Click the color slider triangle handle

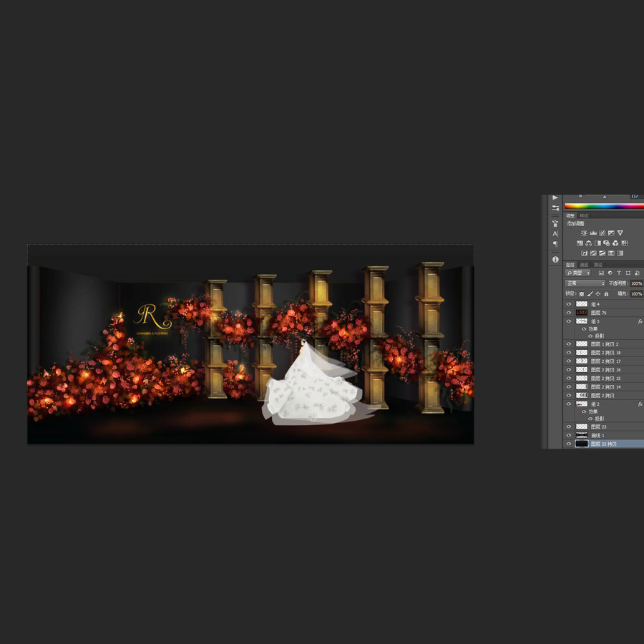click(605, 197)
